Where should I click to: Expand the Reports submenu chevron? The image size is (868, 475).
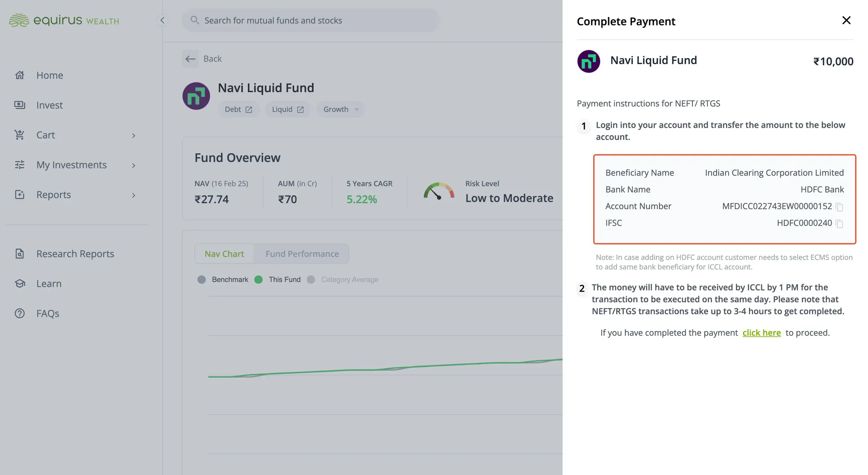[134, 195]
